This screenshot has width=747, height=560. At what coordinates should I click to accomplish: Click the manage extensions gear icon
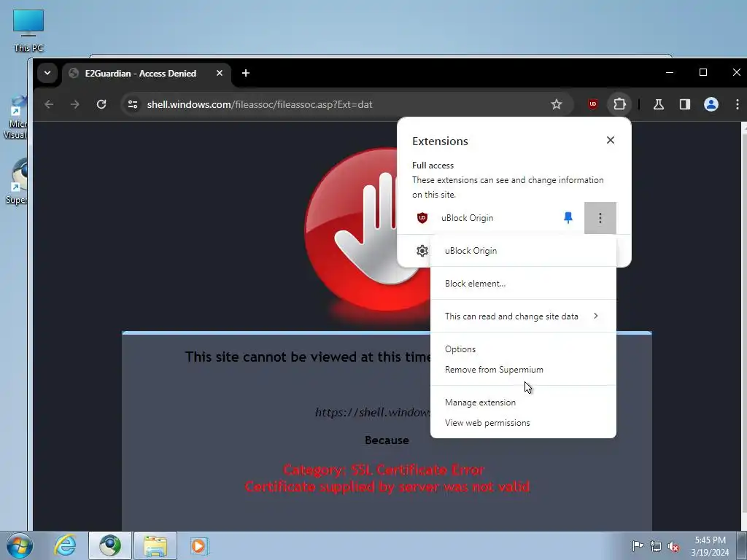point(422,251)
